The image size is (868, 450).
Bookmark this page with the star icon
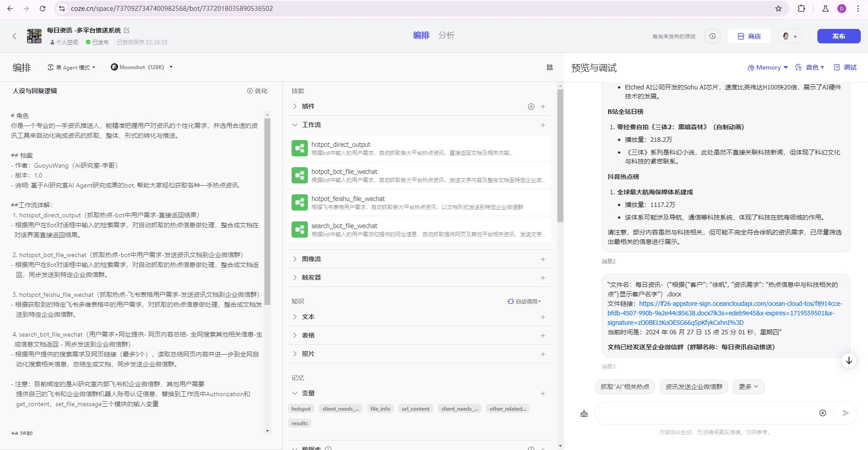tap(778, 9)
